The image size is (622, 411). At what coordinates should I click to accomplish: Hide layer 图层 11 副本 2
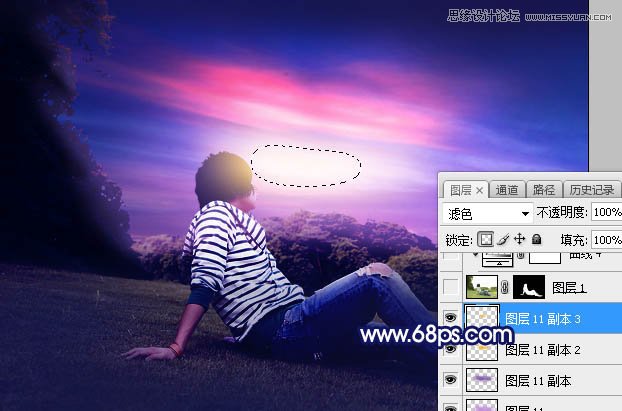[450, 349]
